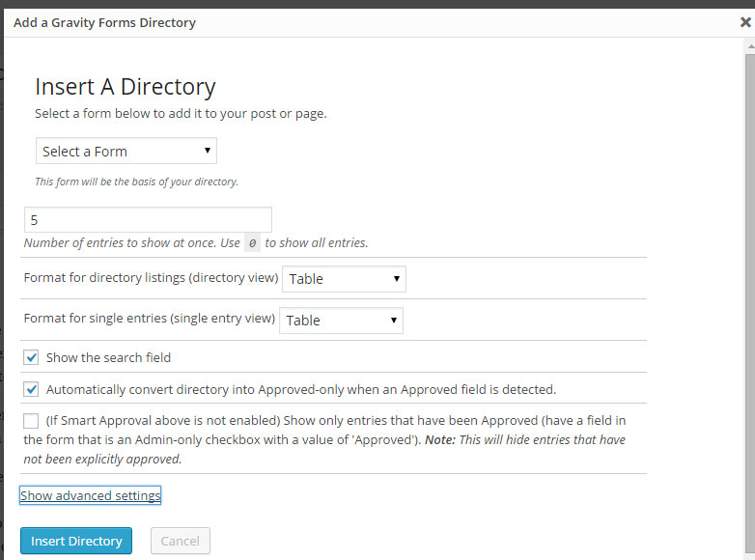This screenshot has height=560, width=755.
Task: Click the 'Add a Gravity Forms Directory' title text
Action: 104,22
